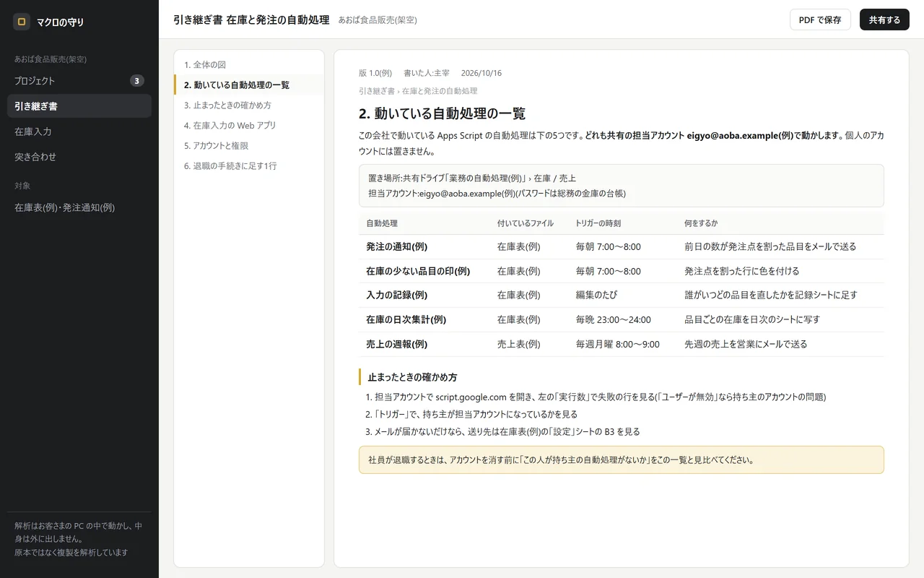Open 突き合わせ in the sidebar

click(79, 157)
